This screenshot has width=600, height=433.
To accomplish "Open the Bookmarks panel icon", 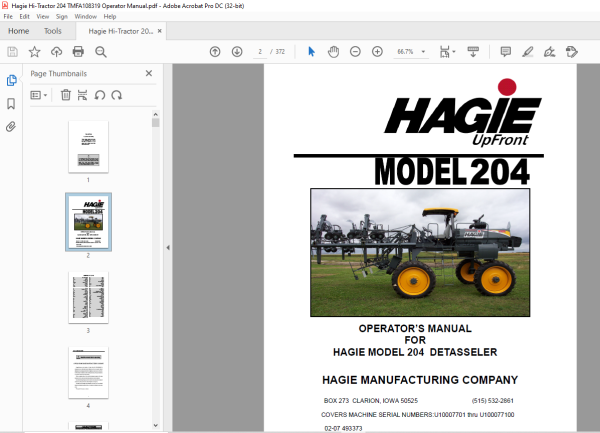I will (11, 104).
